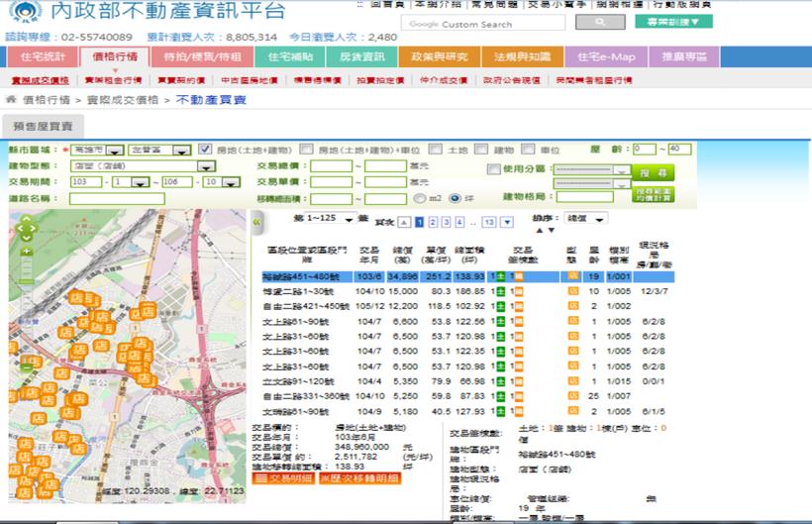
Task: Enable the 使用分區 checkbox
Action: (493, 168)
